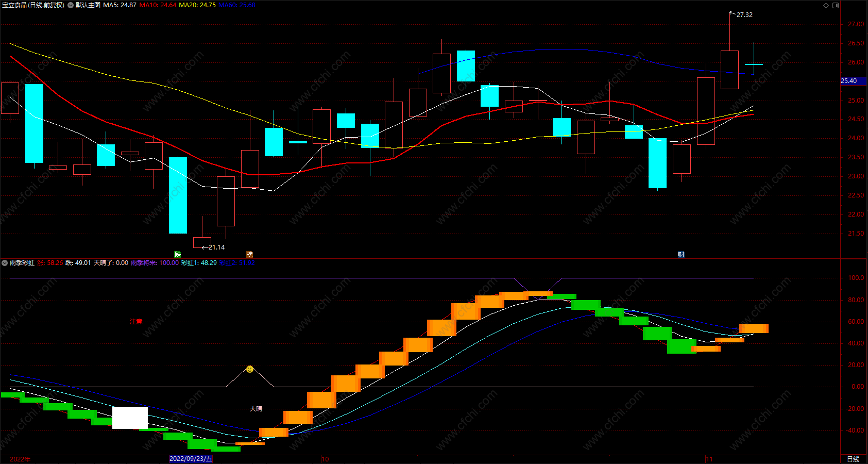
Task: Click the 默认主图 label
Action: [88, 5]
